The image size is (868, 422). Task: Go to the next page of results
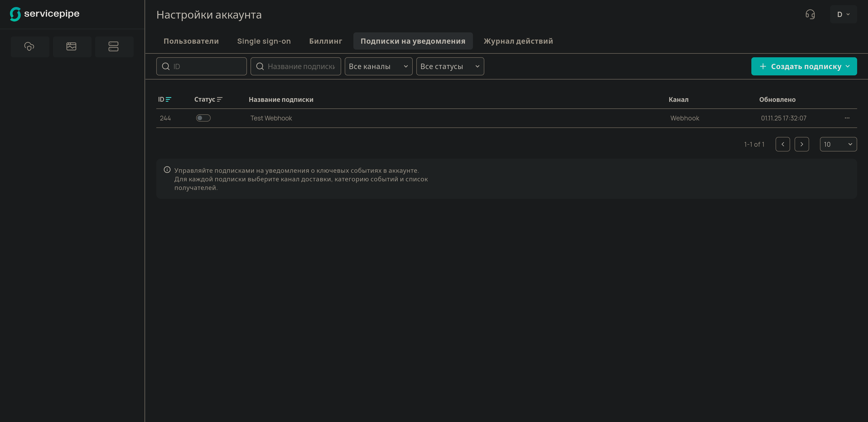tap(802, 144)
